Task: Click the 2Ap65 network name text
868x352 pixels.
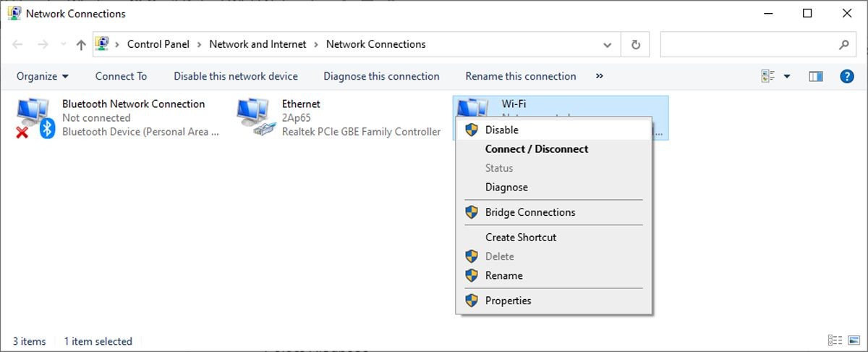Action: [x=296, y=117]
